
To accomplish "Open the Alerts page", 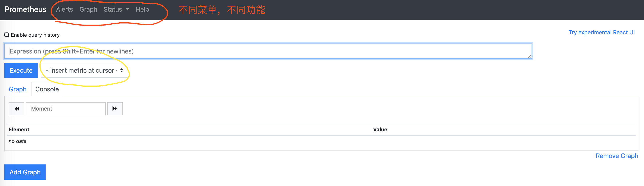I will tap(65, 9).
